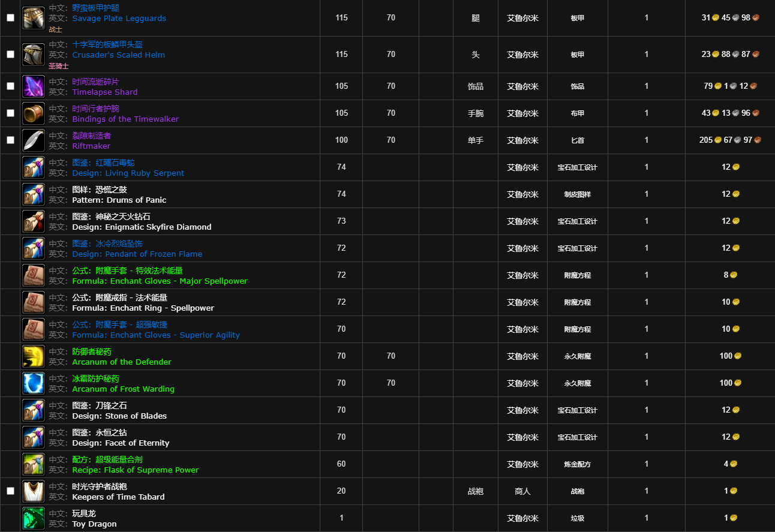Viewport: 775px width, 532px height.
Task: Click the Arcanum of Frost Warding icon
Action: (33, 383)
